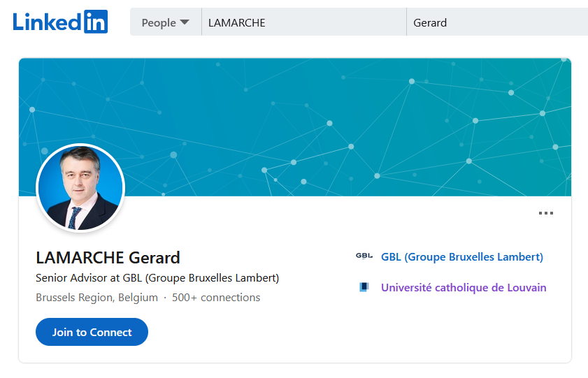Click the Brussels Region, Belgium location

tap(96, 298)
